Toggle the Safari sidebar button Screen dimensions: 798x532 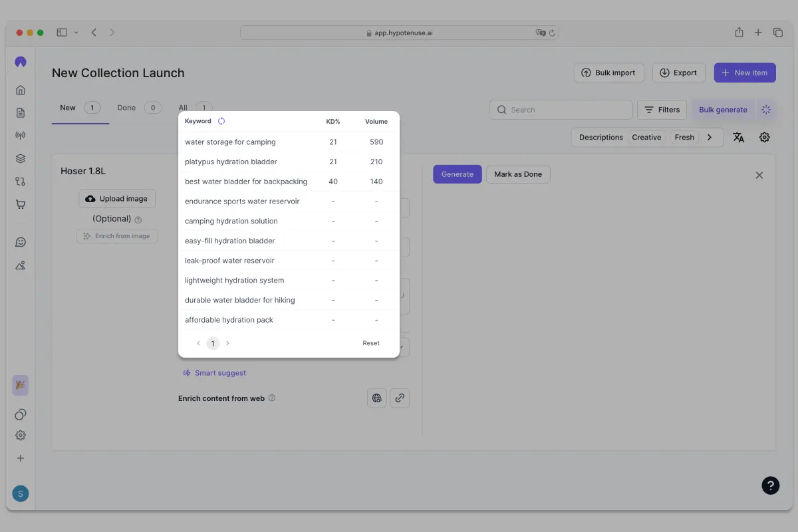coord(62,32)
